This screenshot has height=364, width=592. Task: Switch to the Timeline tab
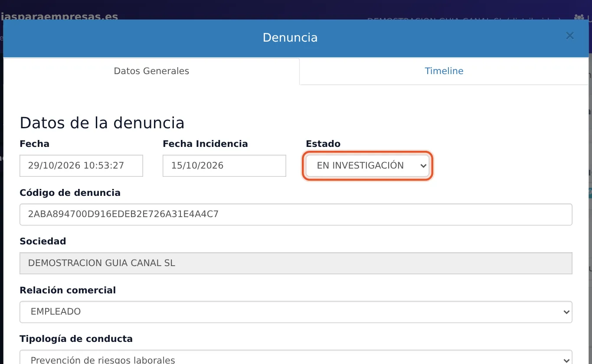click(444, 71)
